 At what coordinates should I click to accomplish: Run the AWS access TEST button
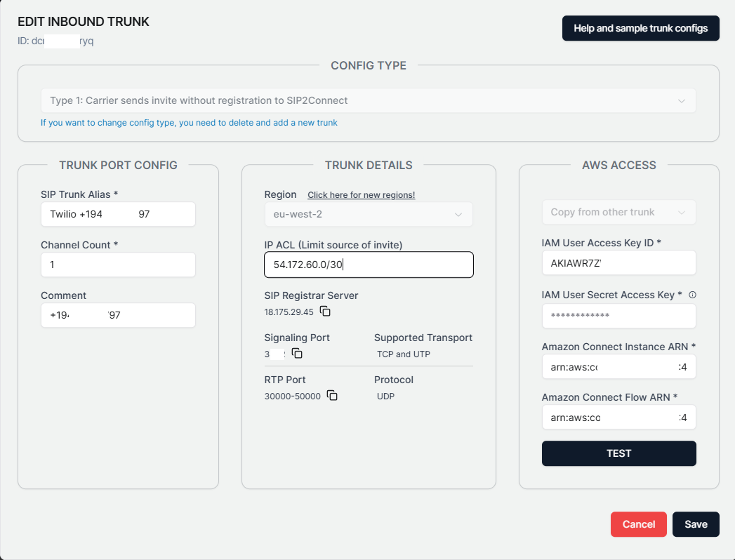tap(618, 453)
